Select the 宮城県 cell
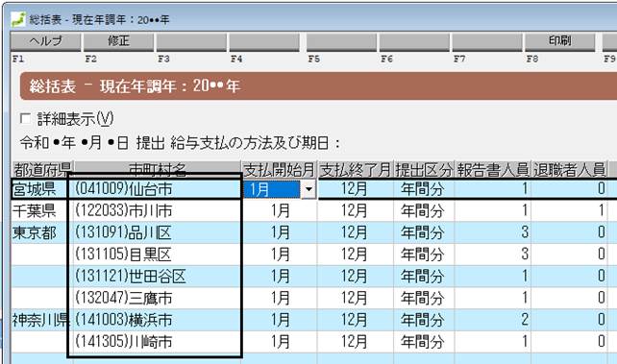Image resolution: width=617 pixels, height=364 pixels. [41, 189]
